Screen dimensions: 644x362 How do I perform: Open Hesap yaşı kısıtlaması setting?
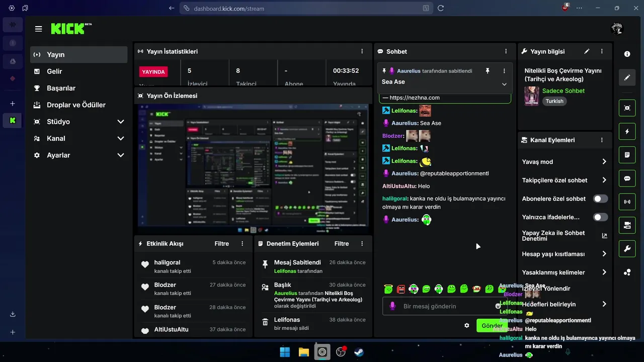click(565, 254)
